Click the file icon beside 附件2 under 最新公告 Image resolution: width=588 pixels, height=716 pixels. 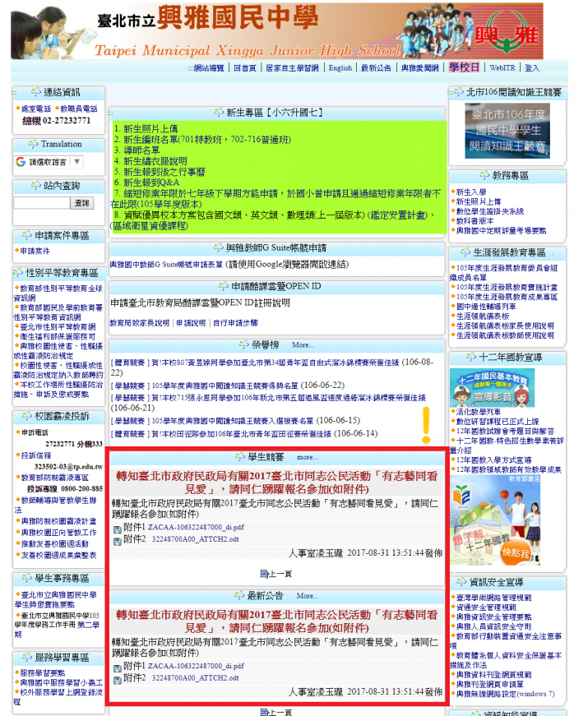coord(118,680)
